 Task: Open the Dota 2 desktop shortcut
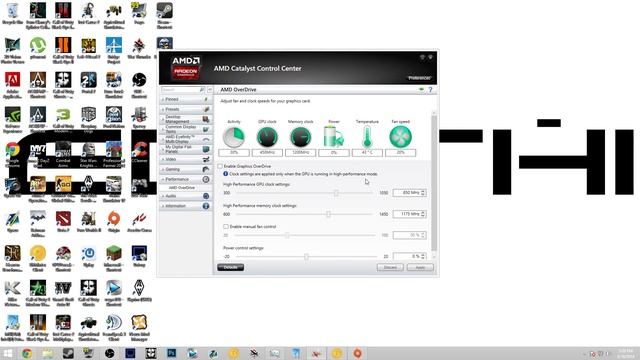pyautogui.click(x=63, y=222)
